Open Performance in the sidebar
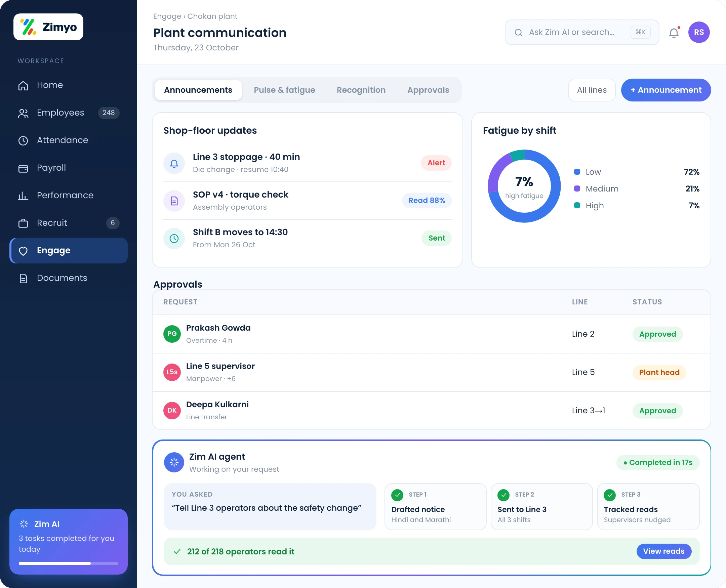This screenshot has width=726, height=588. click(69, 196)
